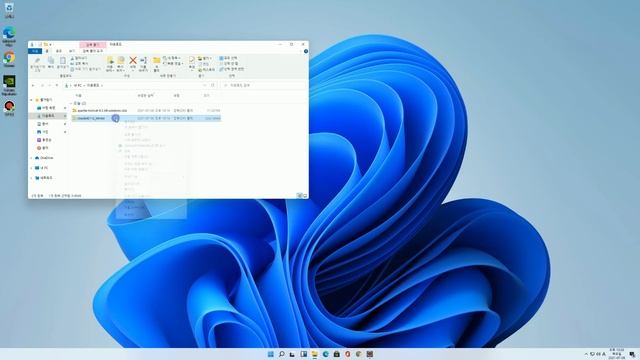Refresh the folder via address bar button

click(x=213, y=85)
